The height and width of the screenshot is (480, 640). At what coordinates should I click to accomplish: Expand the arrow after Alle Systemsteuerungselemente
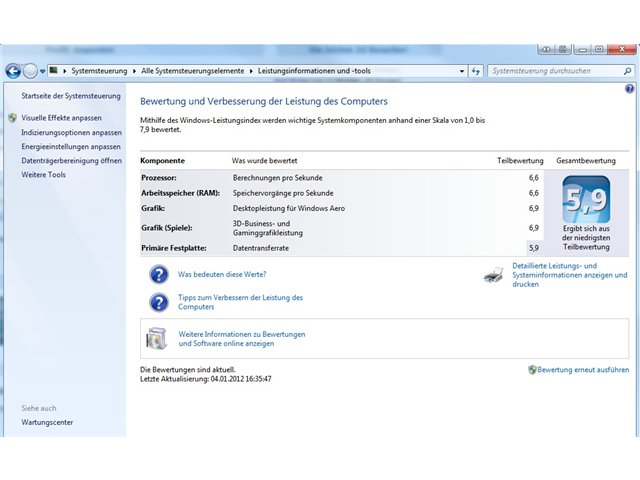click(251, 71)
